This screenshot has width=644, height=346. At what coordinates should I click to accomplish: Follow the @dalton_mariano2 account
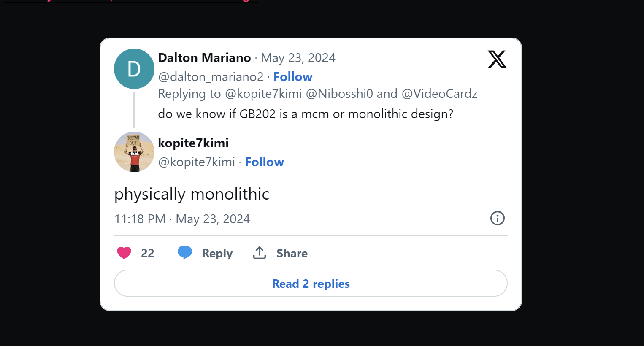click(293, 77)
